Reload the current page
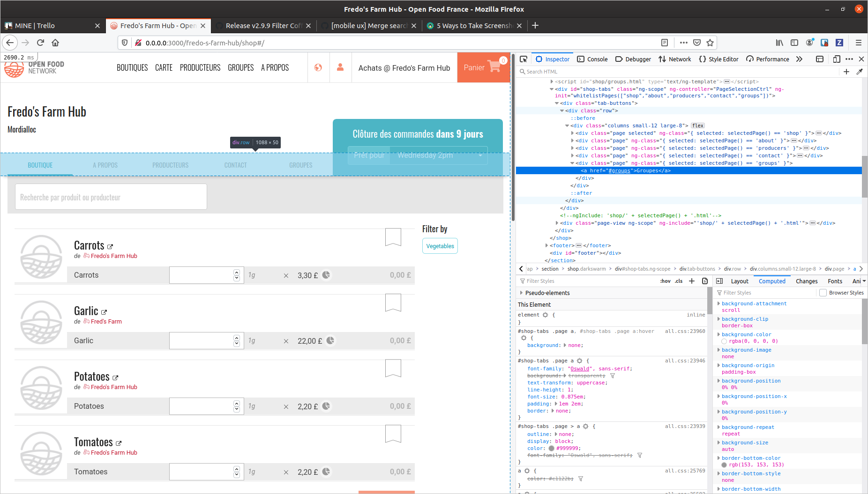 click(40, 43)
